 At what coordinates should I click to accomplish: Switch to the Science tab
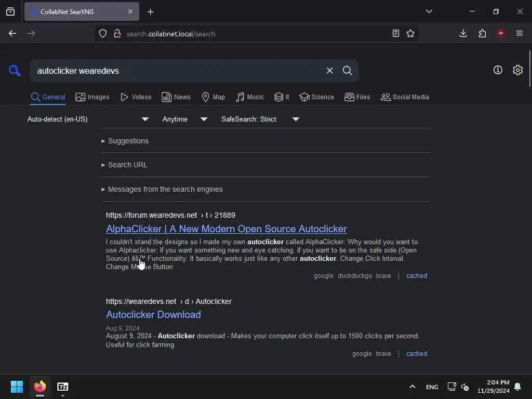coord(316,97)
